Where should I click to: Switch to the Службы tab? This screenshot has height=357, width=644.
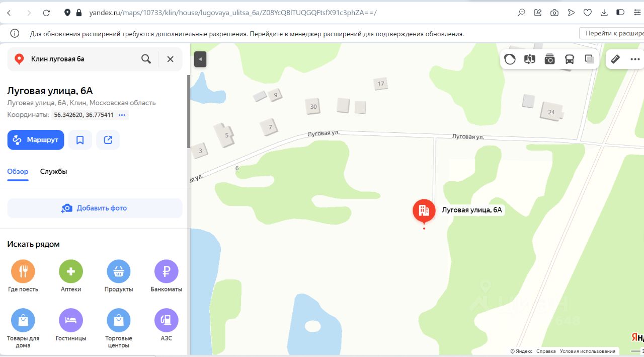[53, 172]
